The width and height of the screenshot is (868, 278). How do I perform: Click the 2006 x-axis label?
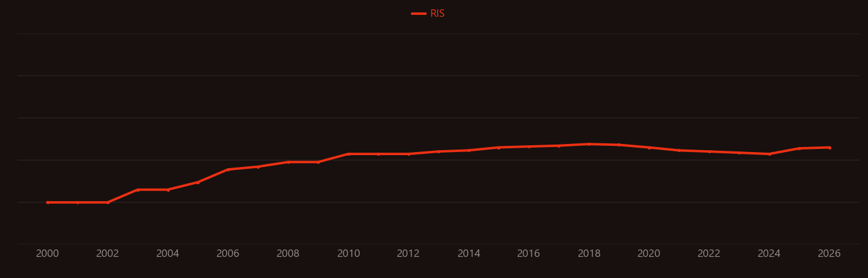click(228, 254)
